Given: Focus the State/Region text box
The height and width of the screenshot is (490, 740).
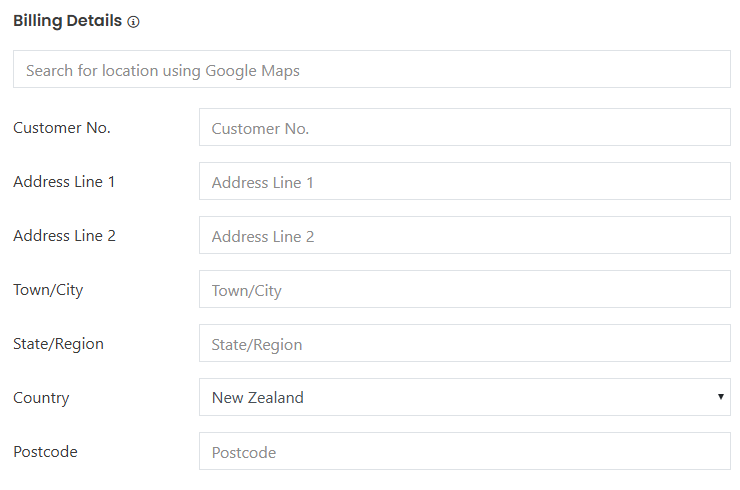Looking at the screenshot, I should (464, 344).
